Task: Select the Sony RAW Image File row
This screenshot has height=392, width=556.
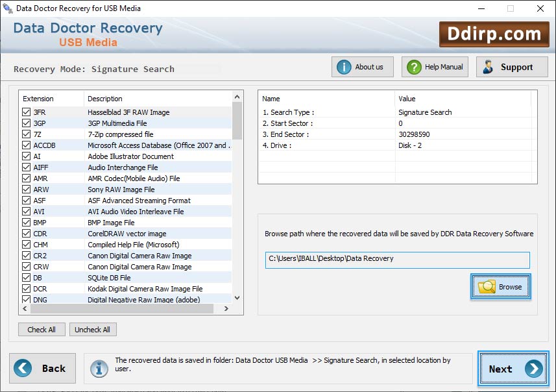Action: [125, 189]
